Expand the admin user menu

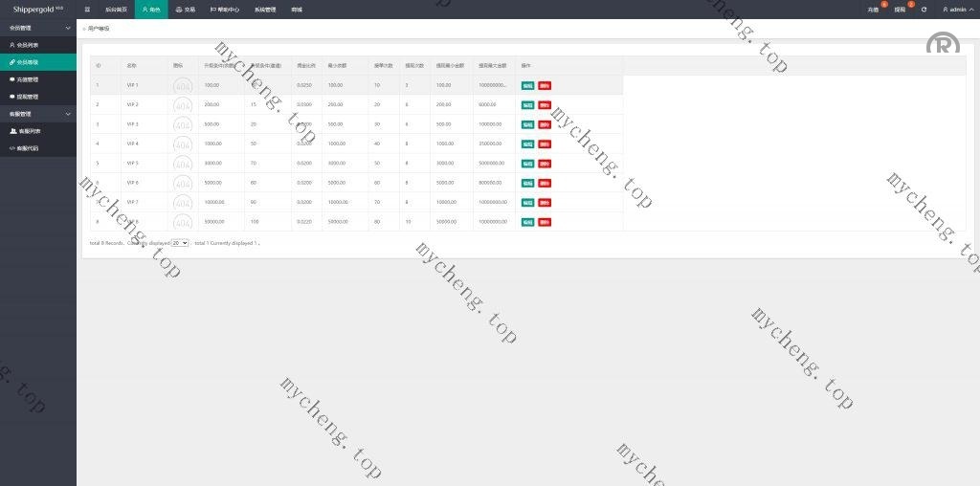pyautogui.click(x=956, y=10)
